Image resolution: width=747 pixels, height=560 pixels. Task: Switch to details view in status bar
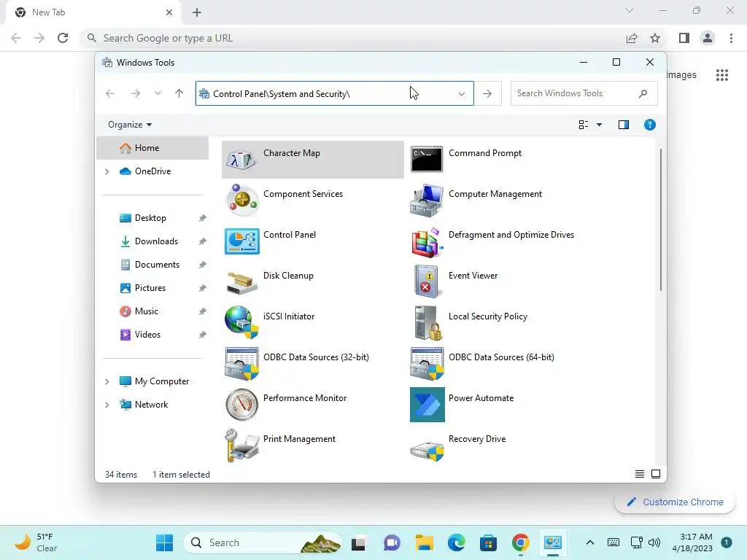coord(639,474)
